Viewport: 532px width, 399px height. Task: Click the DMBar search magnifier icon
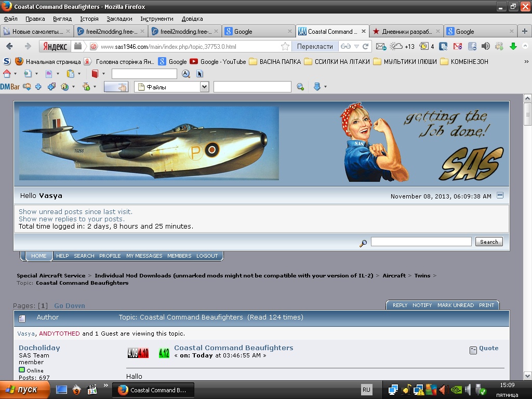click(300, 87)
